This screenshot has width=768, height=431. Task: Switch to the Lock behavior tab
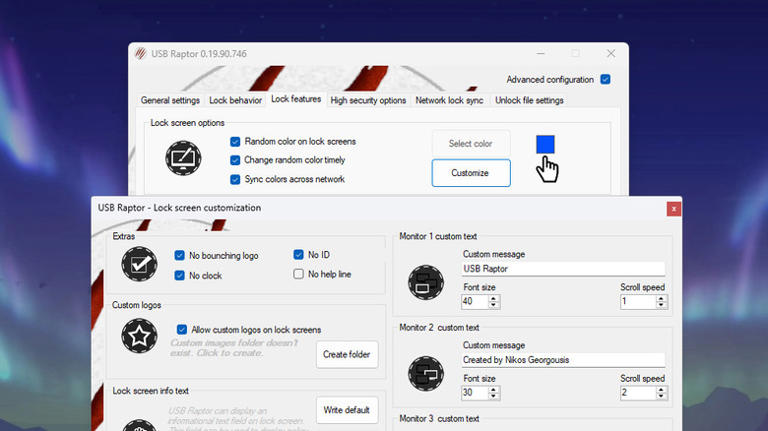235,100
